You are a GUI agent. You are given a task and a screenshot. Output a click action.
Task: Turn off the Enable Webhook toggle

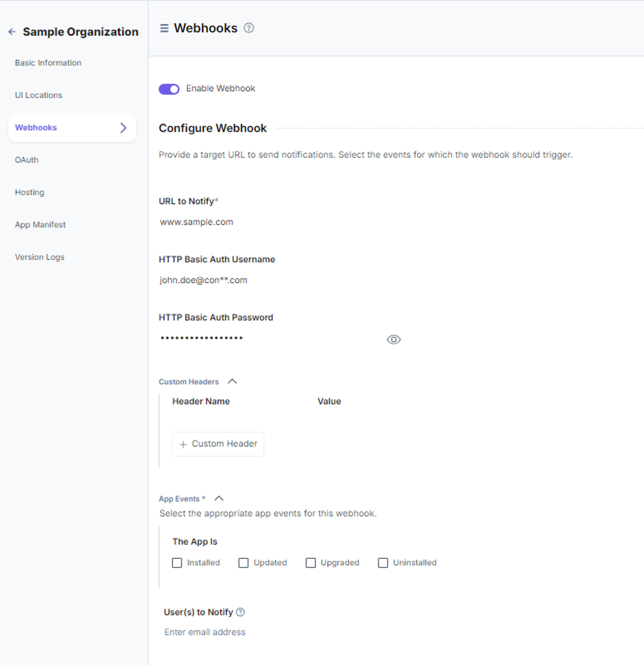(169, 89)
